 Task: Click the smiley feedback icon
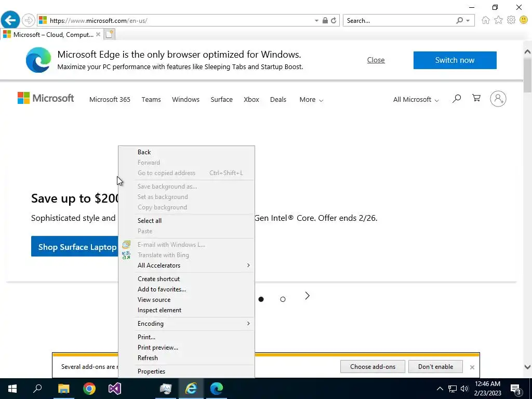[x=524, y=20]
